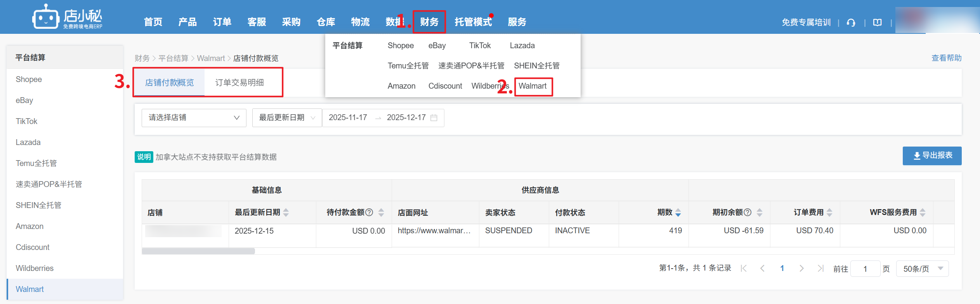Click 免费专属培训 link

pyautogui.click(x=806, y=23)
